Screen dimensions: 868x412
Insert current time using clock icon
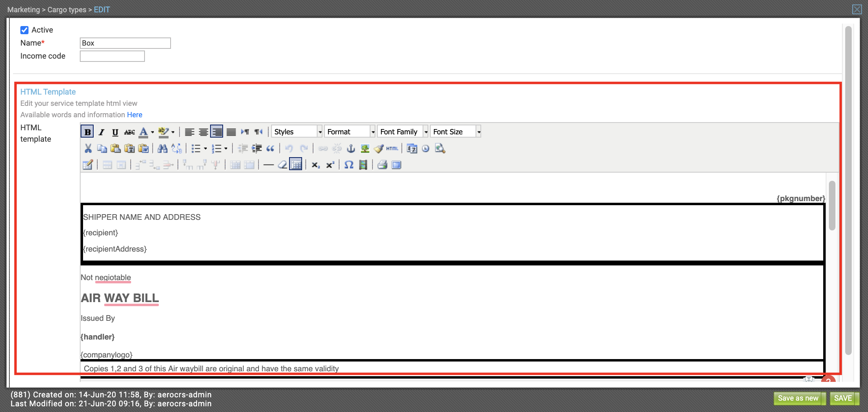tap(425, 149)
